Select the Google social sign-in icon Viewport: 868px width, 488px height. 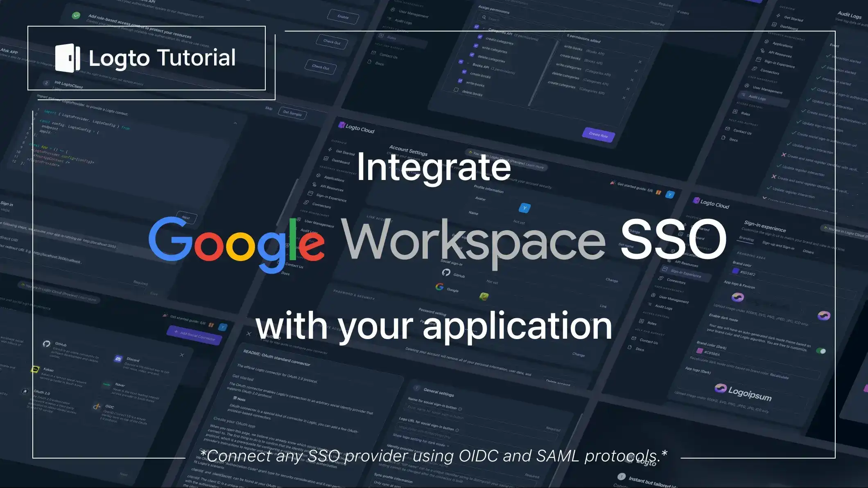coord(440,287)
